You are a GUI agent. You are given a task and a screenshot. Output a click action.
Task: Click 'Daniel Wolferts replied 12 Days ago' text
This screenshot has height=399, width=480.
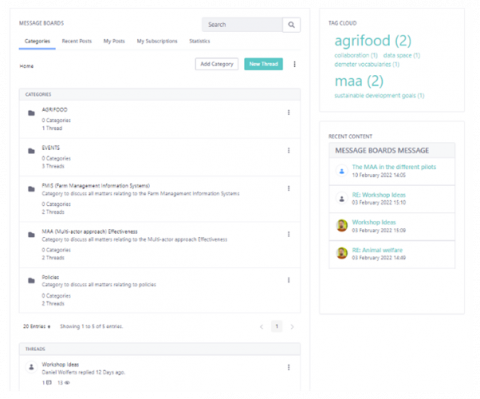point(83,372)
